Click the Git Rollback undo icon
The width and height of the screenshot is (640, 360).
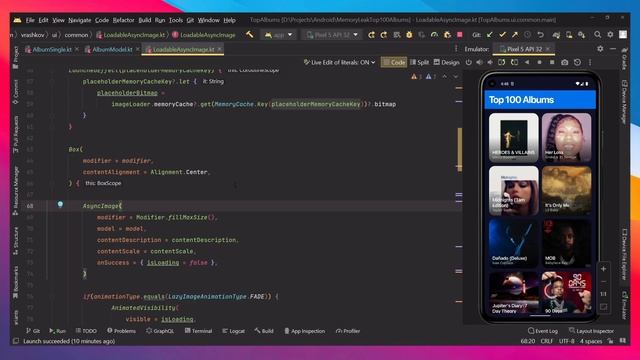[x=540, y=35]
